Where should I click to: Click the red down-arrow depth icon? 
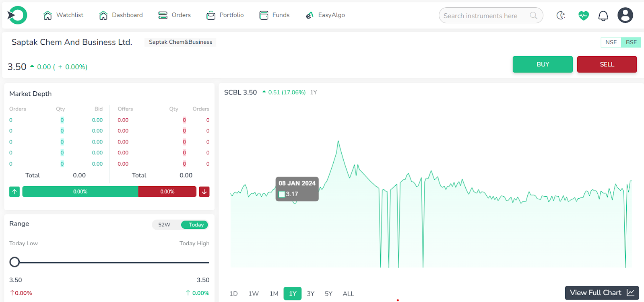click(x=204, y=191)
